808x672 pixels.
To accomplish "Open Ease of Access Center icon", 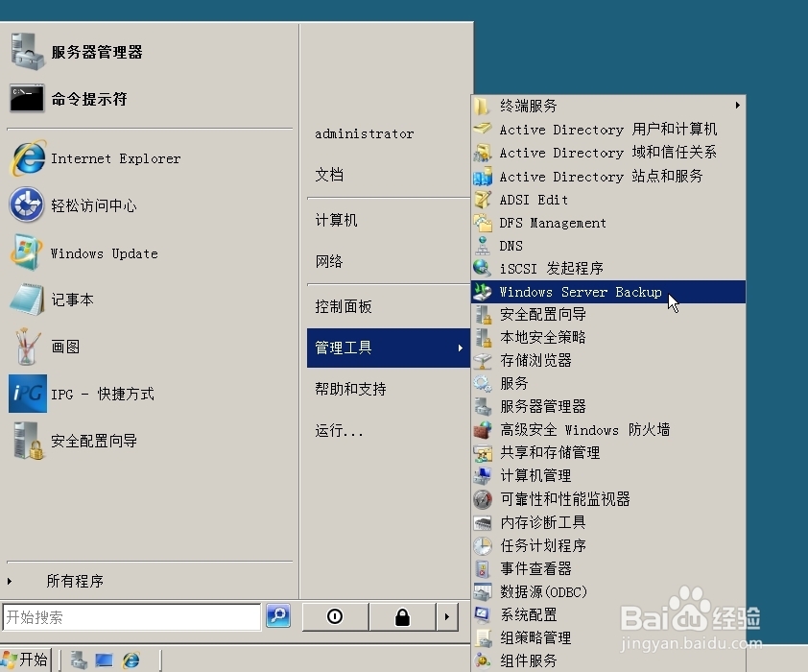I will (26, 204).
